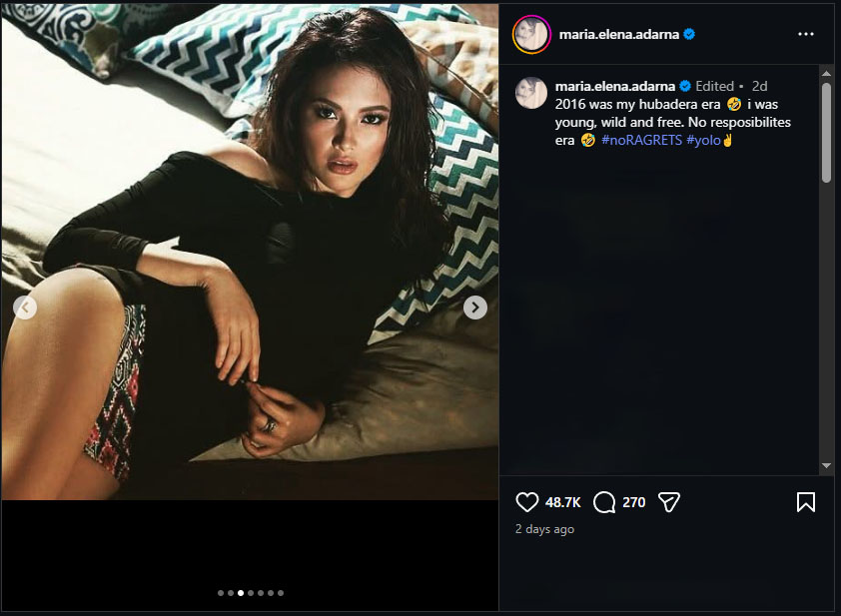The image size is (841, 616).
Task: Open comments via speech bubble icon
Action: [x=604, y=502]
